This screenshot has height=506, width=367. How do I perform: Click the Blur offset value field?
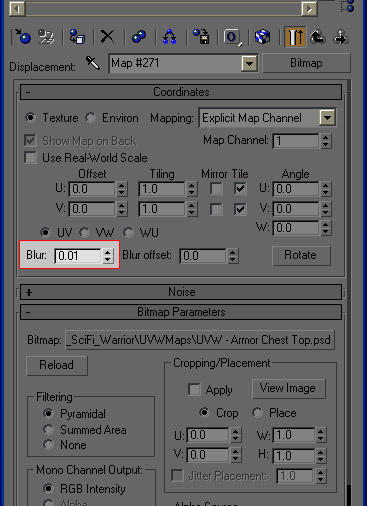[x=203, y=256]
